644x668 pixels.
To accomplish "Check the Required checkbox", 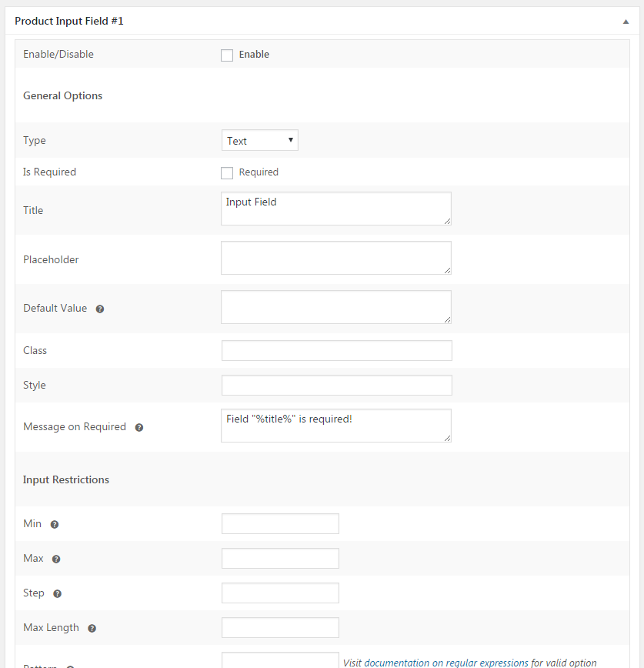I will 227,172.
